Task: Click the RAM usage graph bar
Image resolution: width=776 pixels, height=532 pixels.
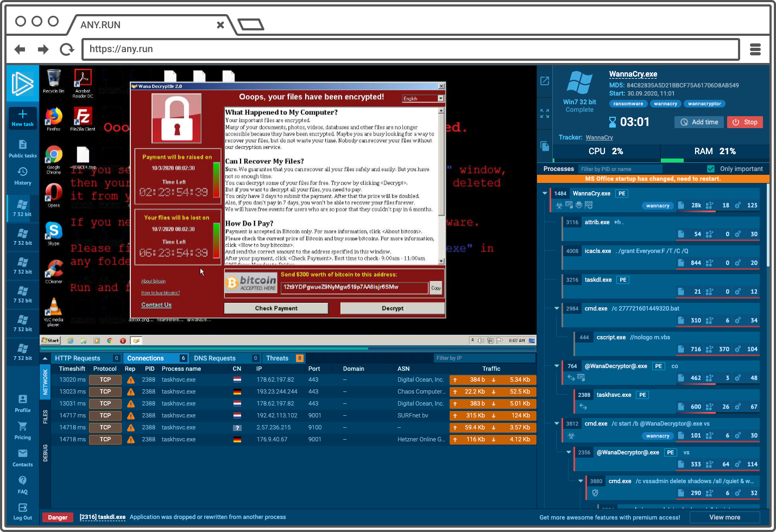Action: coord(715,160)
